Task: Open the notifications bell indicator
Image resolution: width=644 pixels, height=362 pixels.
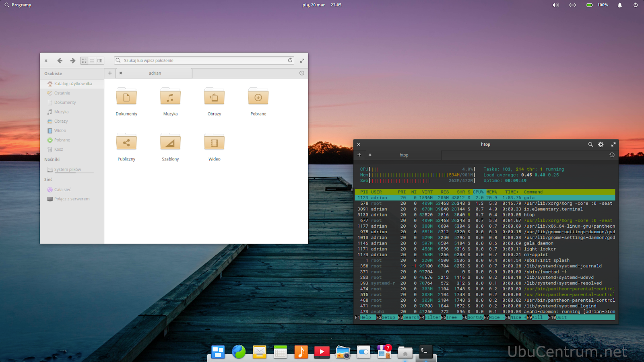Action: (x=620, y=5)
